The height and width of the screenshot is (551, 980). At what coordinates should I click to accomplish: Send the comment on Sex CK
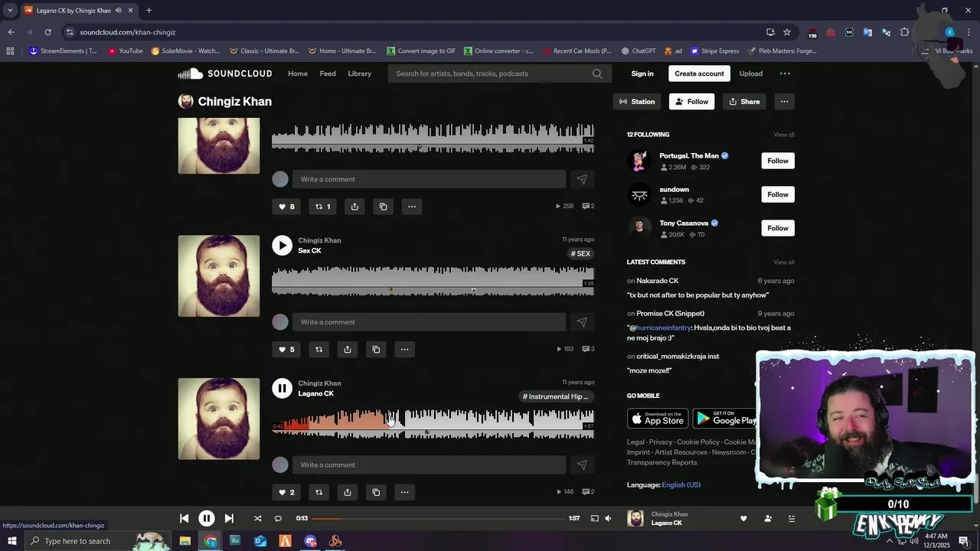coord(582,322)
